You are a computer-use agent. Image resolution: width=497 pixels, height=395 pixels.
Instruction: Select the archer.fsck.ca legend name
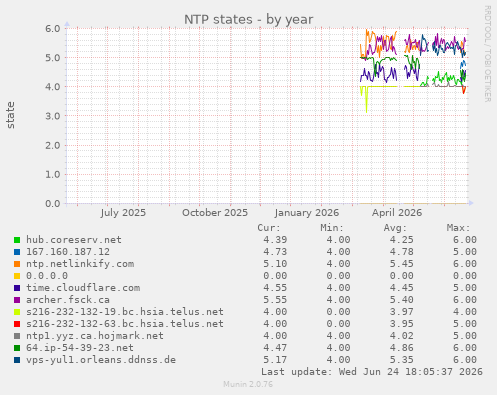[x=68, y=300]
